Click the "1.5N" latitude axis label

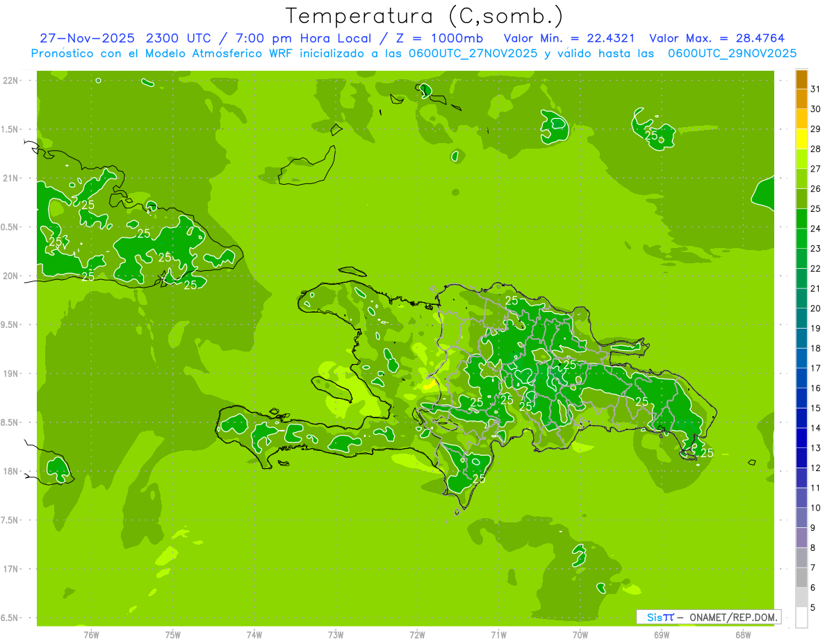(10, 129)
